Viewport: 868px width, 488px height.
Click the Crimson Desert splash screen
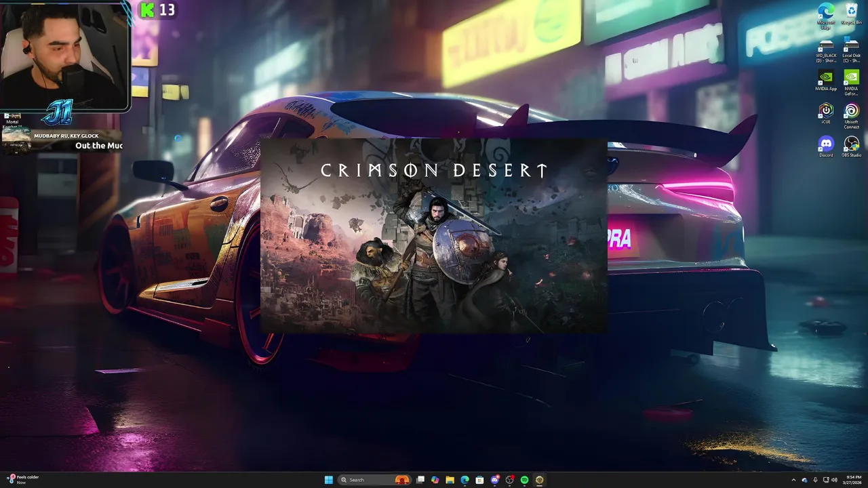(x=434, y=237)
